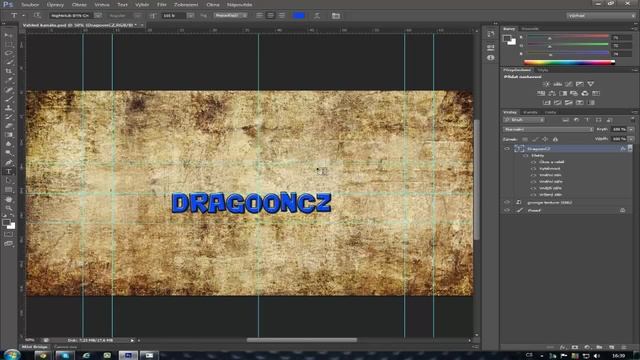640x360 pixels.
Task: Open the layer filter kind dropdown
Action: [524, 120]
